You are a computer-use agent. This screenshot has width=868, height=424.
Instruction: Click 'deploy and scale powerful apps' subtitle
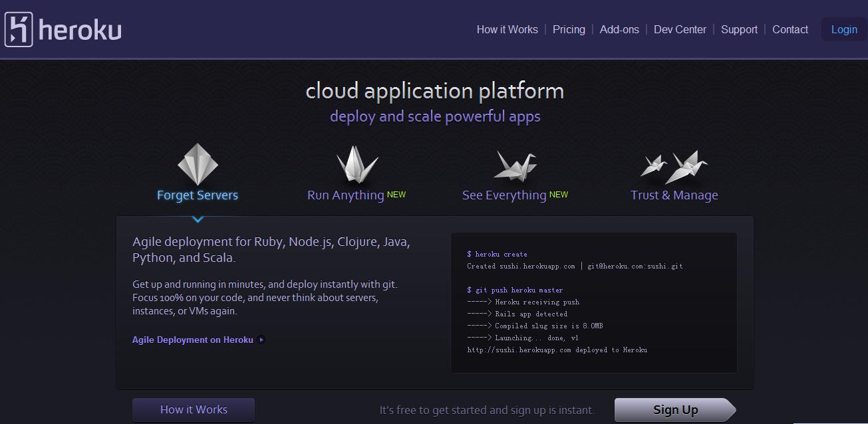point(435,116)
